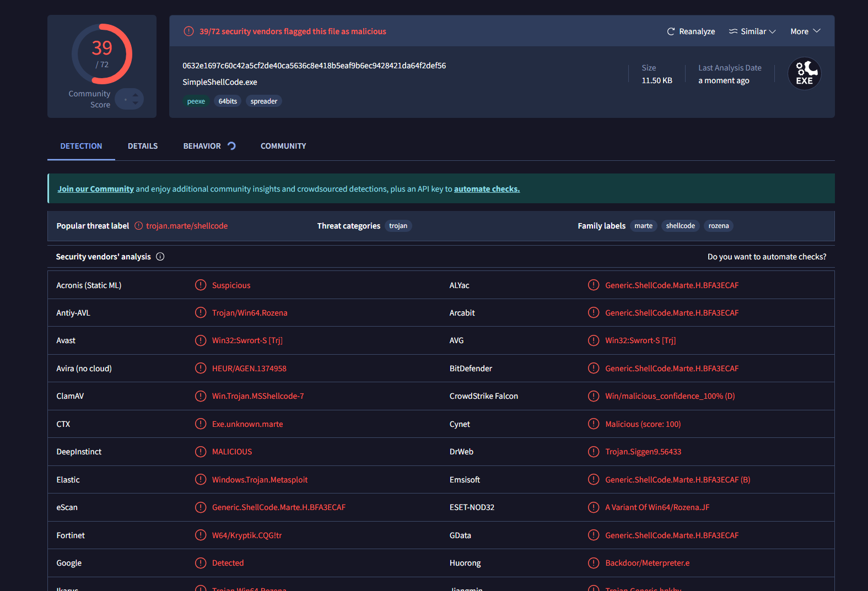
Task: Click the Avira detection alert icon
Action: point(201,368)
